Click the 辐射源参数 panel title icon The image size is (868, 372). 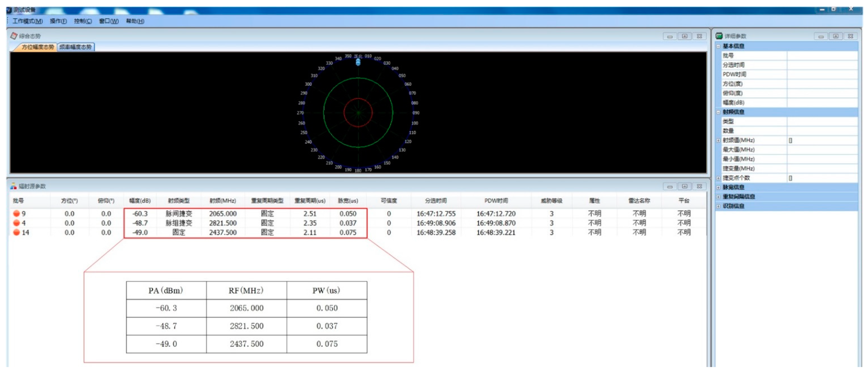[13, 186]
